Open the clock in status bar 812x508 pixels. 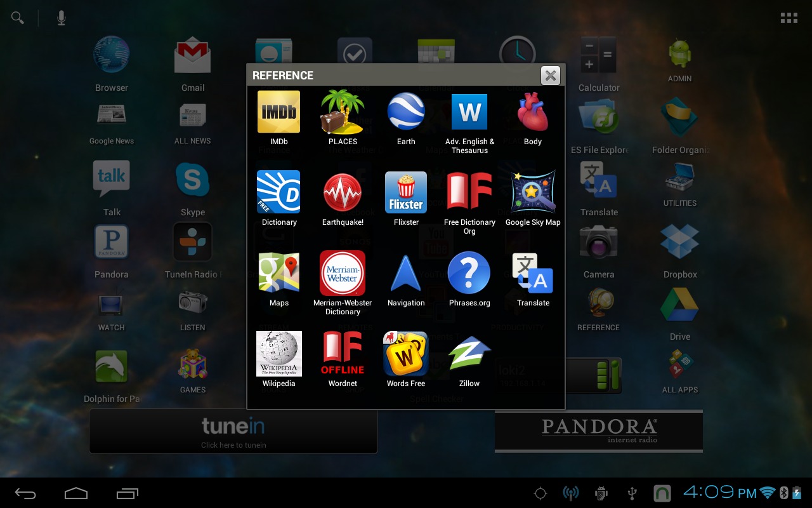click(x=719, y=492)
